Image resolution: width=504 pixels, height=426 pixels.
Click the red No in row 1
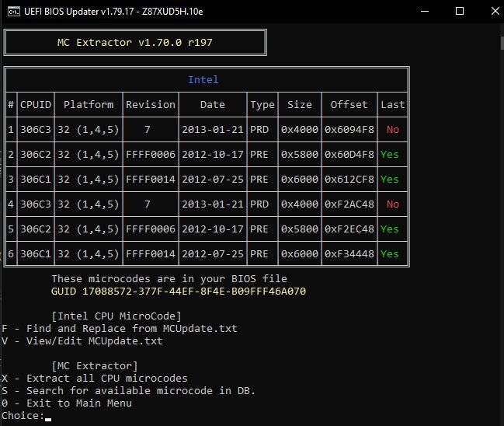[393, 130]
